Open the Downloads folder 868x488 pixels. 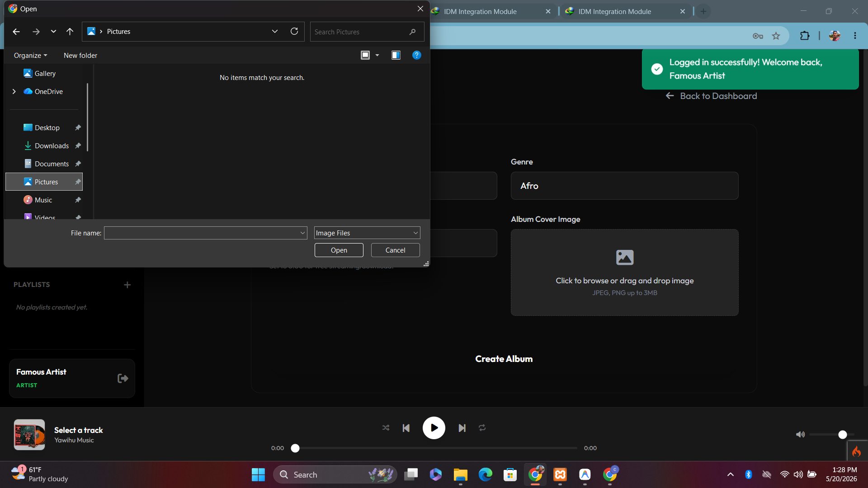point(52,145)
